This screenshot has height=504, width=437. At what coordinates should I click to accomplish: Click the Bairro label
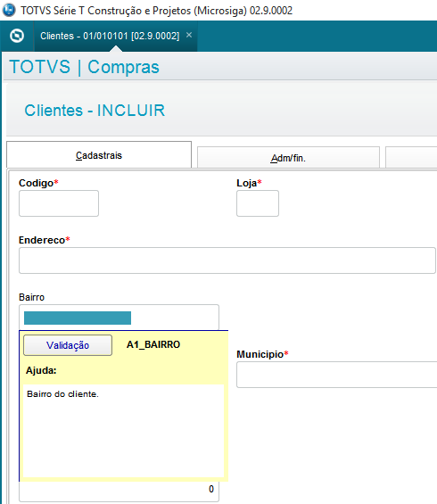(x=31, y=297)
